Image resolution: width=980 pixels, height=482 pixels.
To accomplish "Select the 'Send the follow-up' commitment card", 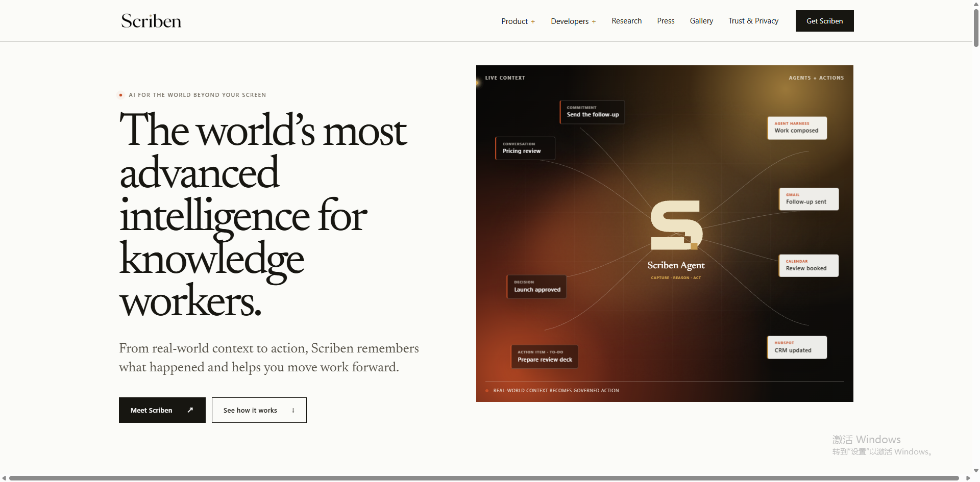I will [x=592, y=112].
